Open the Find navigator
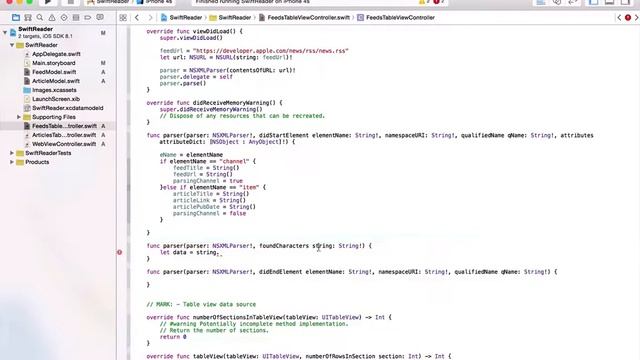This screenshot has width=640, height=360. click(x=40, y=18)
